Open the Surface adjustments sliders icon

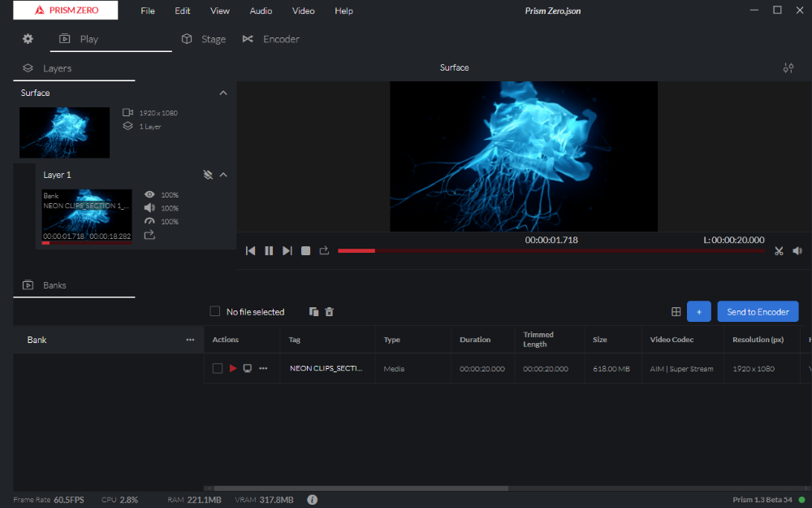click(x=788, y=68)
